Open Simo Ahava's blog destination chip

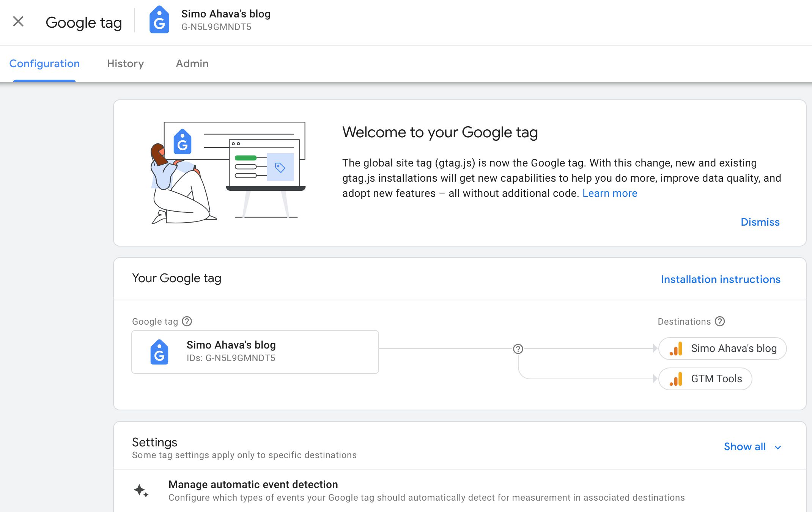tap(722, 349)
